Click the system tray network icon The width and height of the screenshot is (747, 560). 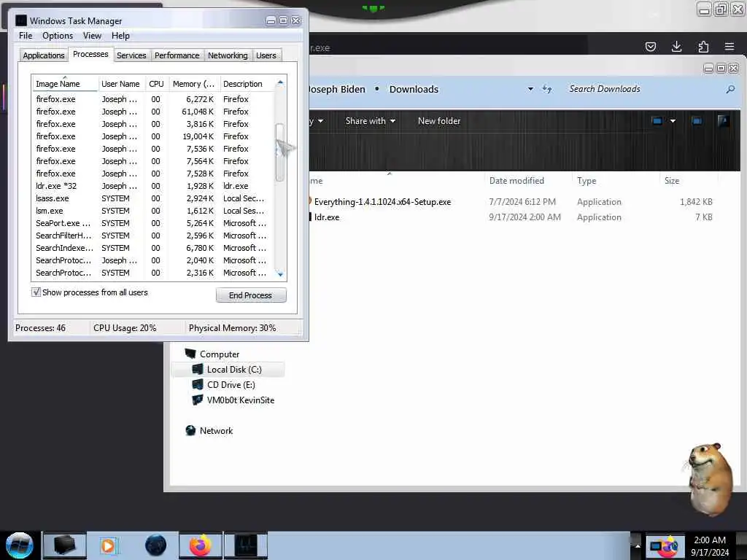(656, 545)
